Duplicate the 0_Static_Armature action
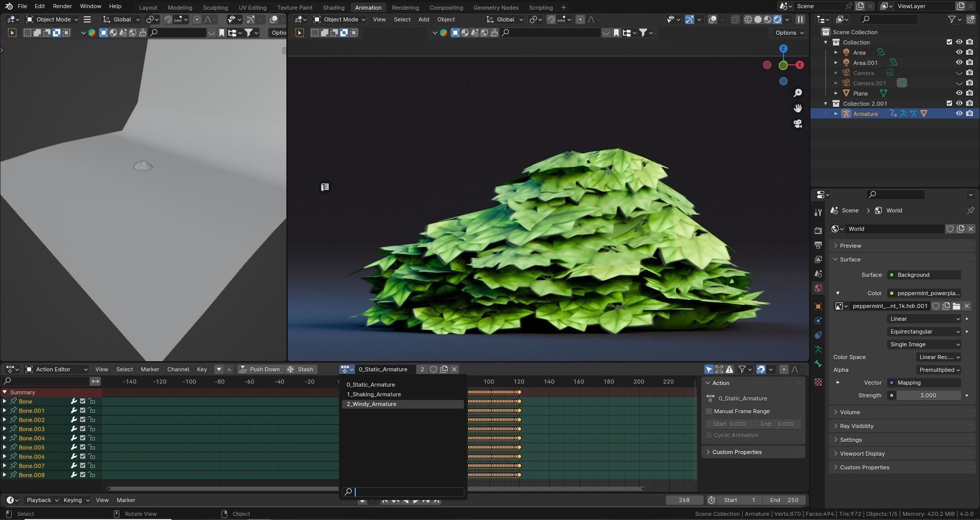The image size is (980, 520). pyautogui.click(x=444, y=369)
